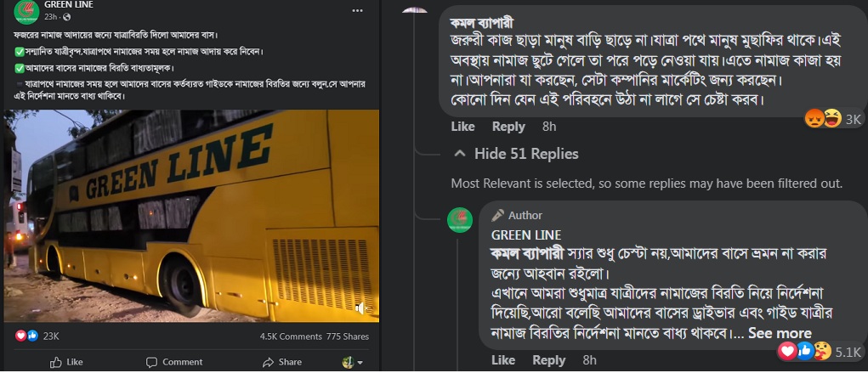Screen dimensions: 868x373
Task: Reply to the Green Line author reply
Action: coord(548,360)
